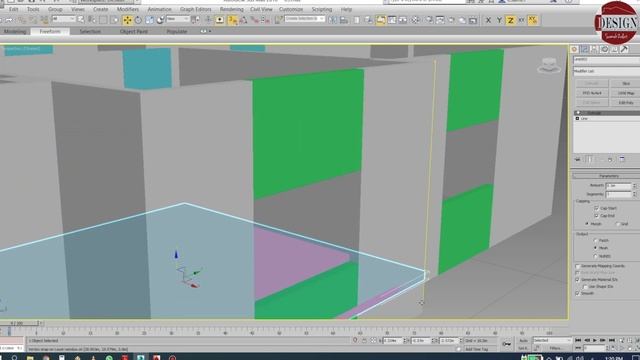640x360 pixels.
Task: Open the Tools menu
Action: pos(33,9)
